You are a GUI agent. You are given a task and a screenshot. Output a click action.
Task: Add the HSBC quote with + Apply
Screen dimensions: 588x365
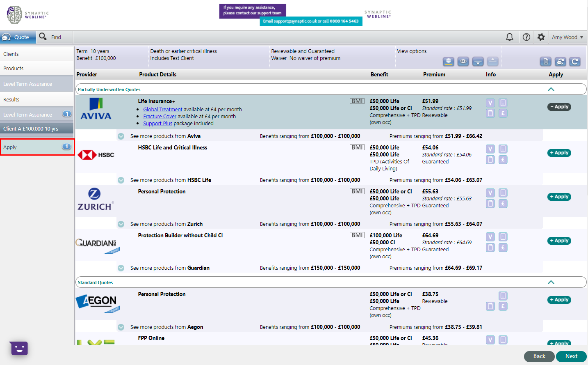(x=559, y=153)
